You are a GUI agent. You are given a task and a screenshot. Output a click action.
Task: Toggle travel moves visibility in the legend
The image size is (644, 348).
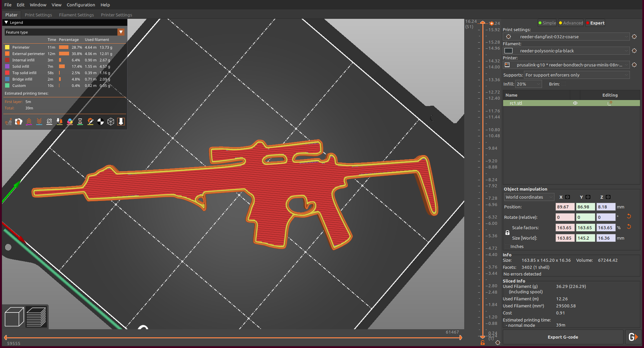click(9, 121)
